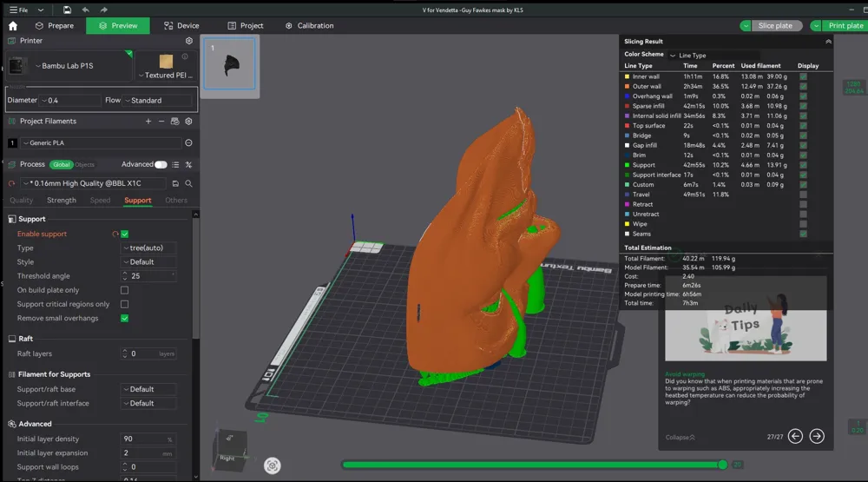This screenshot has height=482, width=868.
Task: Add a project filament with plus icon
Action: pos(148,122)
